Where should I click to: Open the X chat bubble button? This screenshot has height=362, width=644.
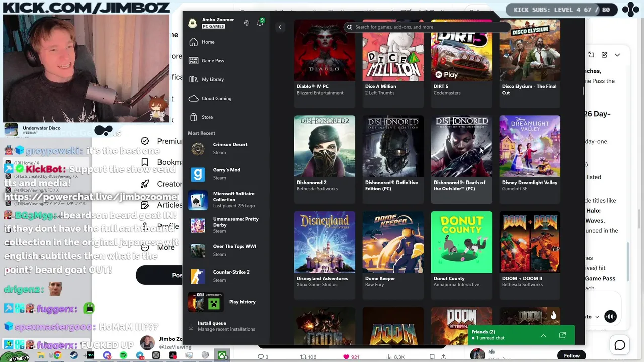pos(620,345)
